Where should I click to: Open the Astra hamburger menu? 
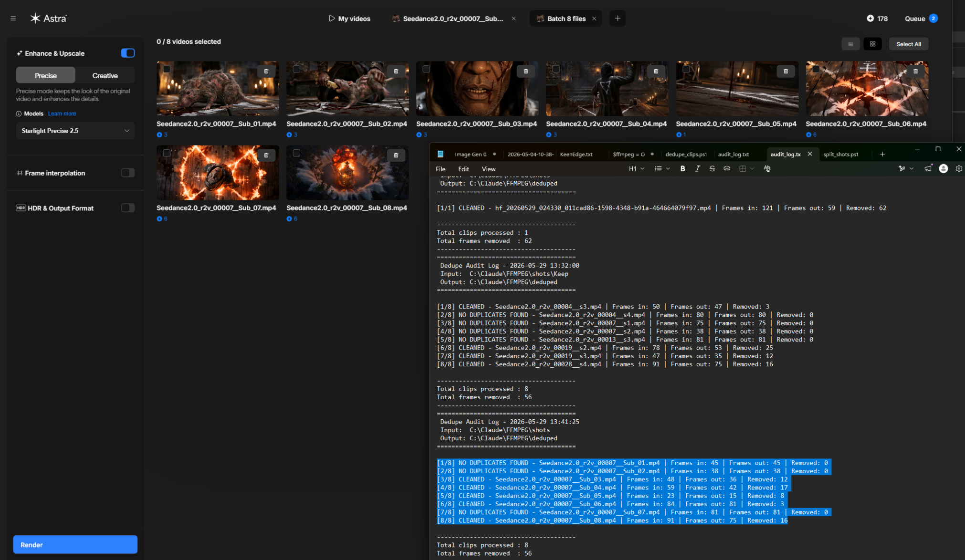13,19
